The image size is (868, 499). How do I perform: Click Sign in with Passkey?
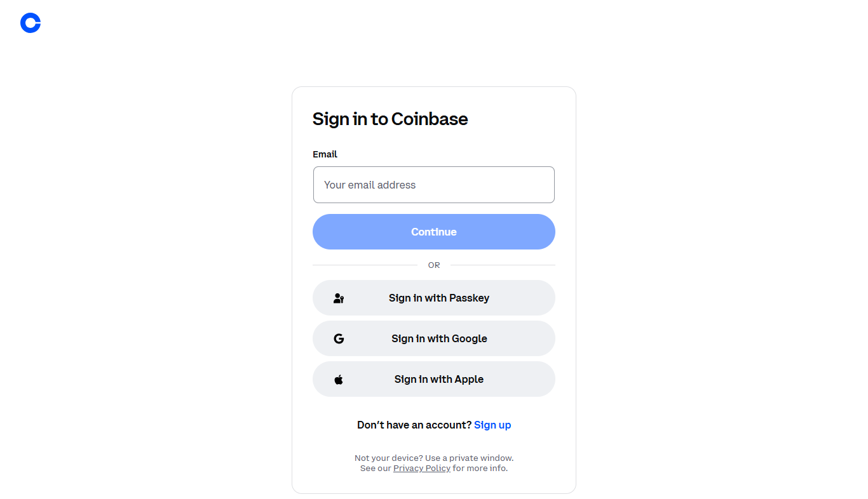[x=434, y=298]
